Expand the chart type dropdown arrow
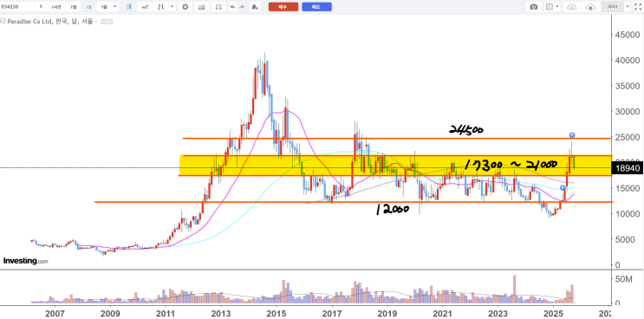The image size is (644, 319). click(172, 7)
